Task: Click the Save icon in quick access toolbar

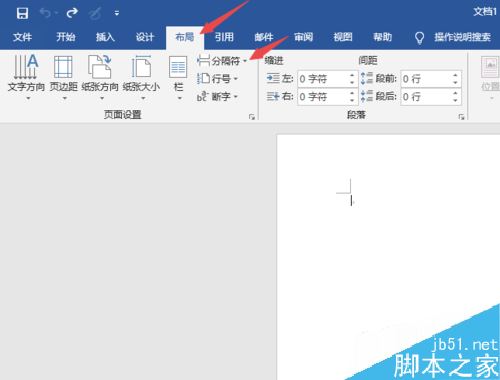Action: [22, 13]
